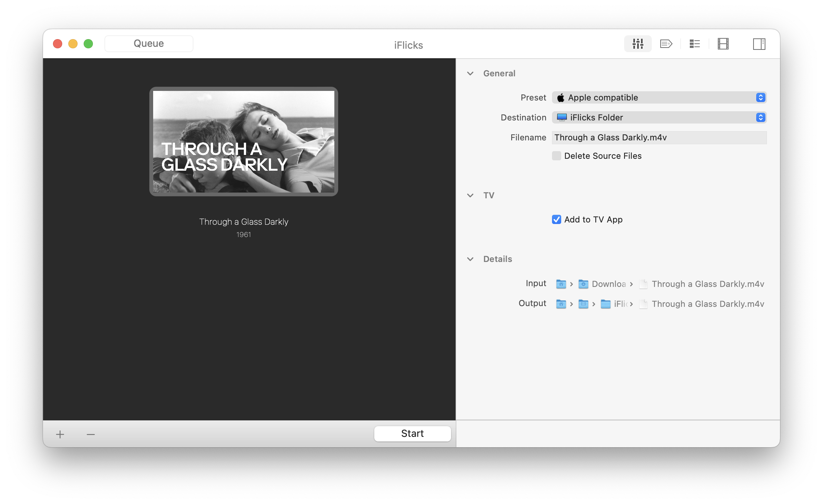Click Movies folder icon in Output path
The image size is (823, 504).
point(583,304)
